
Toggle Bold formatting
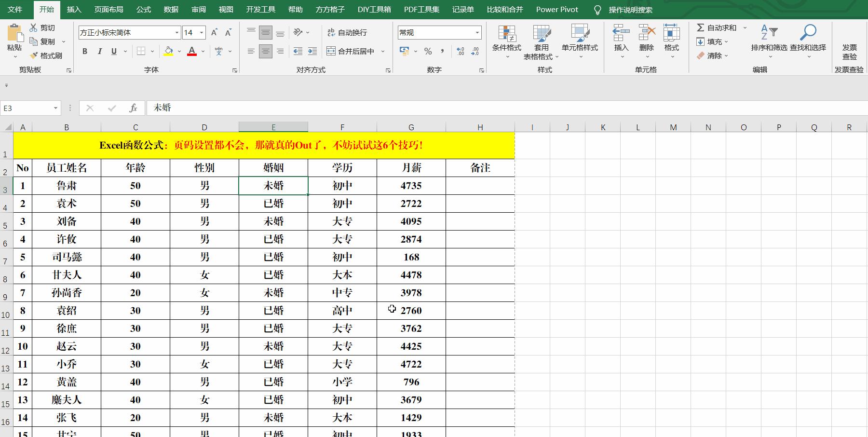pyautogui.click(x=85, y=51)
